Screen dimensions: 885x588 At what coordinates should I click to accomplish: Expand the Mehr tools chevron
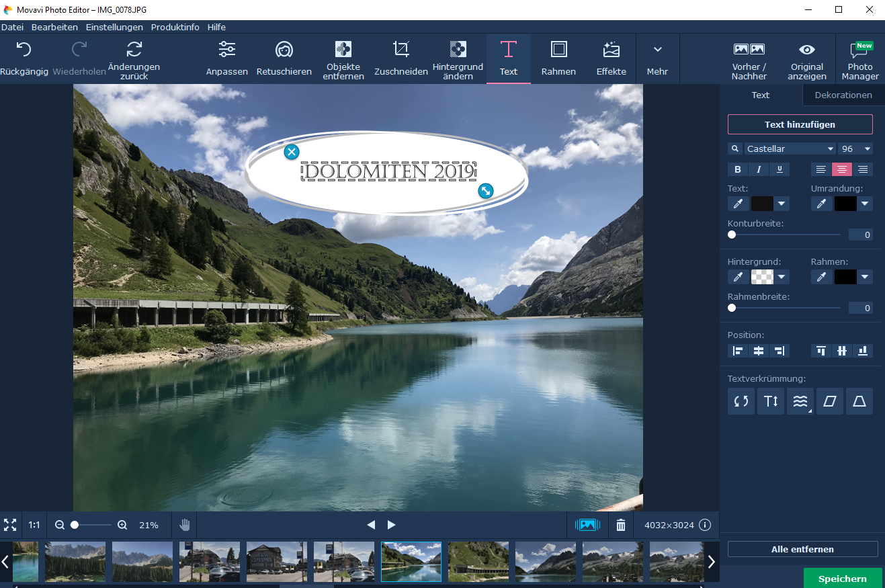pos(657,58)
